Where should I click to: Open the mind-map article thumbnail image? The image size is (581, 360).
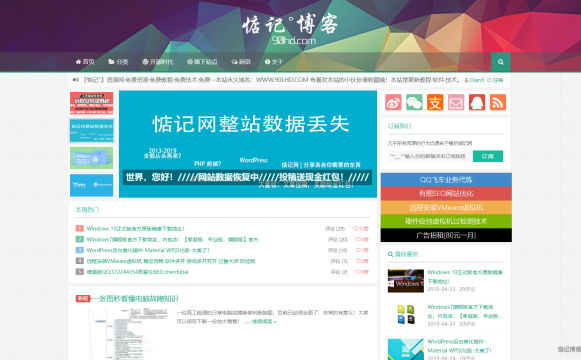[x=123, y=334]
